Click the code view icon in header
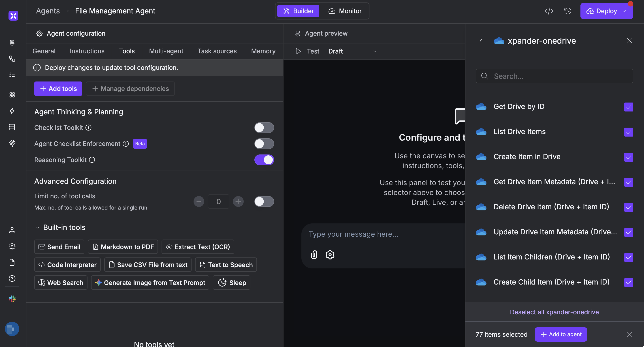644x347 pixels. (x=549, y=11)
